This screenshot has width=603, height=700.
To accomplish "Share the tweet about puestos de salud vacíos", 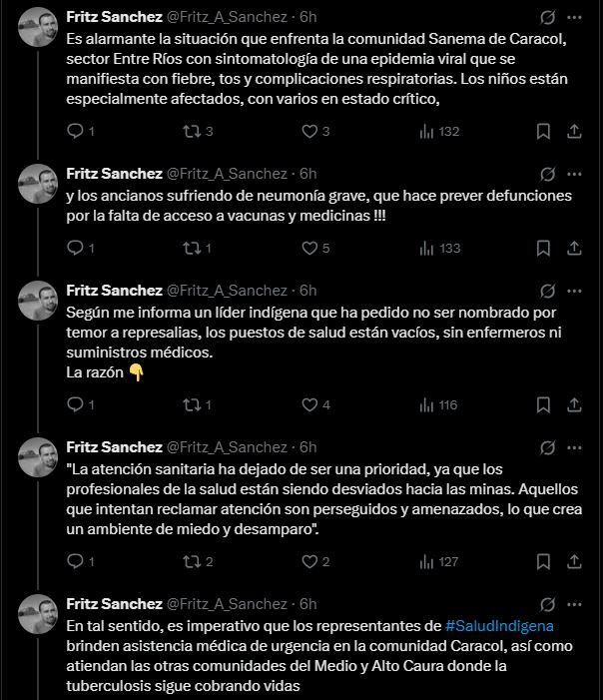I will click(x=575, y=404).
